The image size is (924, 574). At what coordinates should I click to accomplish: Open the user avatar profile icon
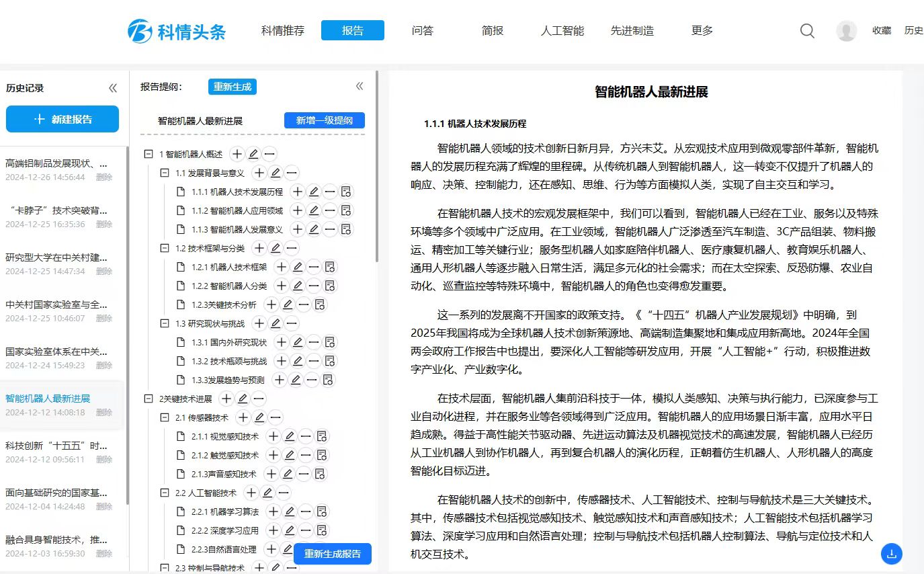[846, 31]
